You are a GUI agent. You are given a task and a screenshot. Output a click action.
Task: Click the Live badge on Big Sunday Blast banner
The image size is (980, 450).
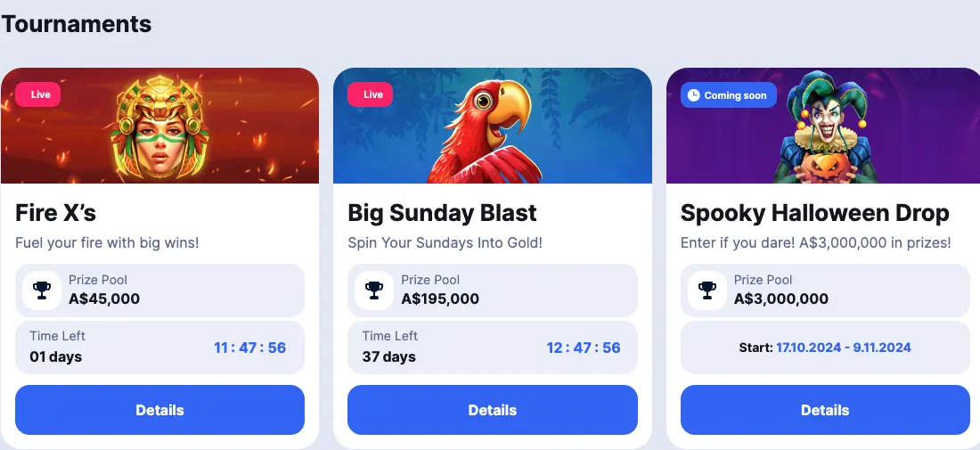tap(372, 94)
